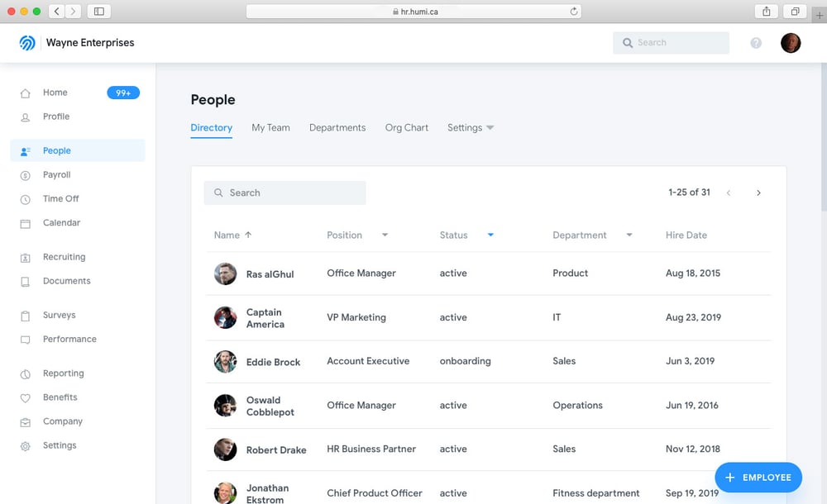Open Oswald Cobblepot's profile

click(270, 406)
